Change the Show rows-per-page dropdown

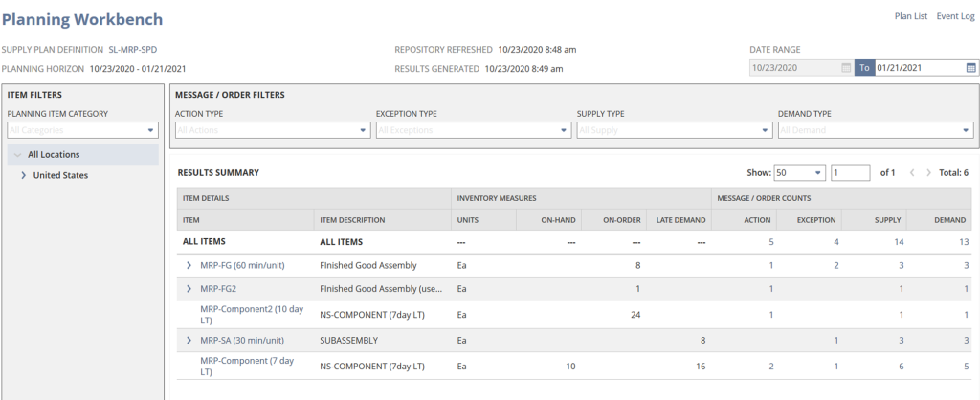(x=798, y=173)
